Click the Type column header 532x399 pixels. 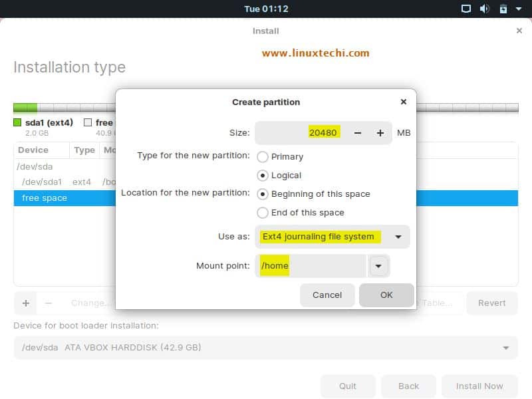click(84, 150)
